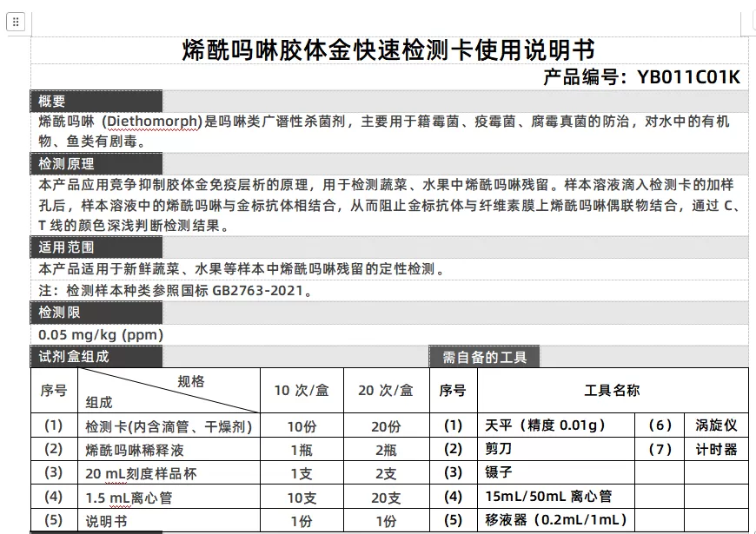
Task: Click the 剪刀 table cell
Action: (x=499, y=449)
